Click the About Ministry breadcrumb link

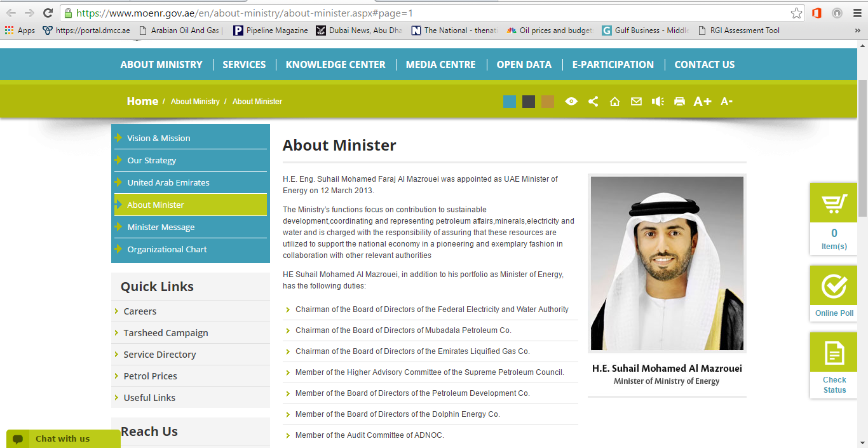(x=195, y=102)
